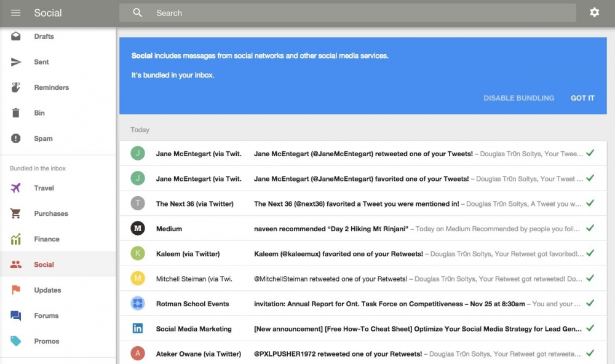Image resolution: width=615 pixels, height=364 pixels.
Task: Open settings with the gear icon
Action: [x=594, y=12]
